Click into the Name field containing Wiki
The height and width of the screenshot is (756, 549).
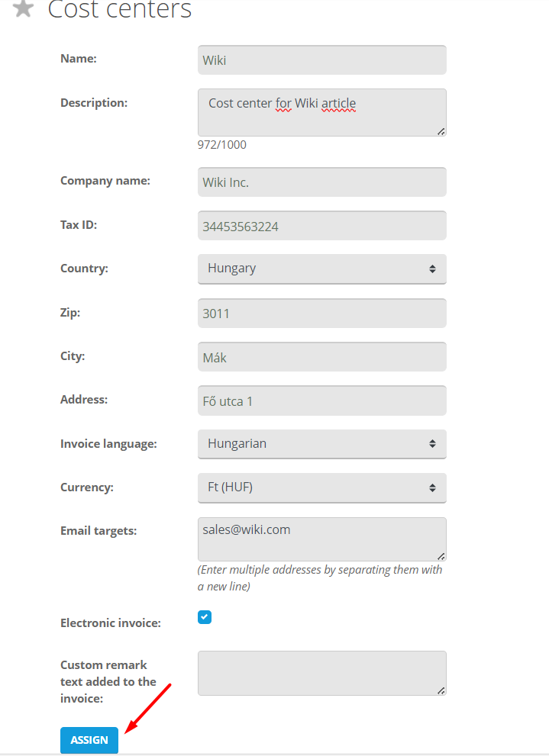[x=321, y=60]
